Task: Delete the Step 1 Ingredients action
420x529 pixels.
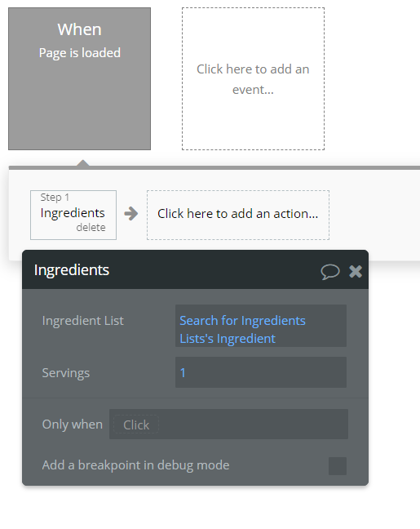Action: (x=91, y=228)
